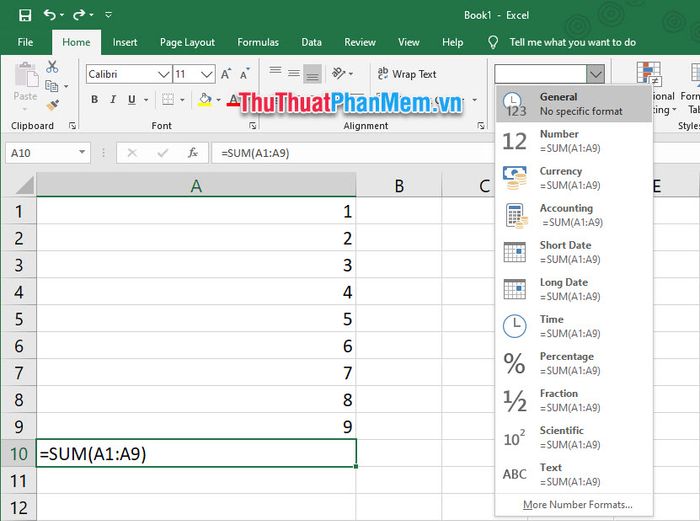This screenshot has height=521, width=700.
Task: Click More Number Formats link
Action: coord(577,505)
